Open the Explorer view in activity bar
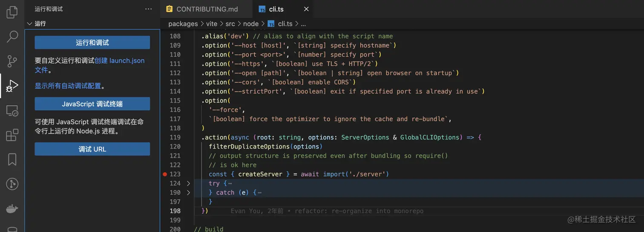644x232 pixels. (12, 12)
